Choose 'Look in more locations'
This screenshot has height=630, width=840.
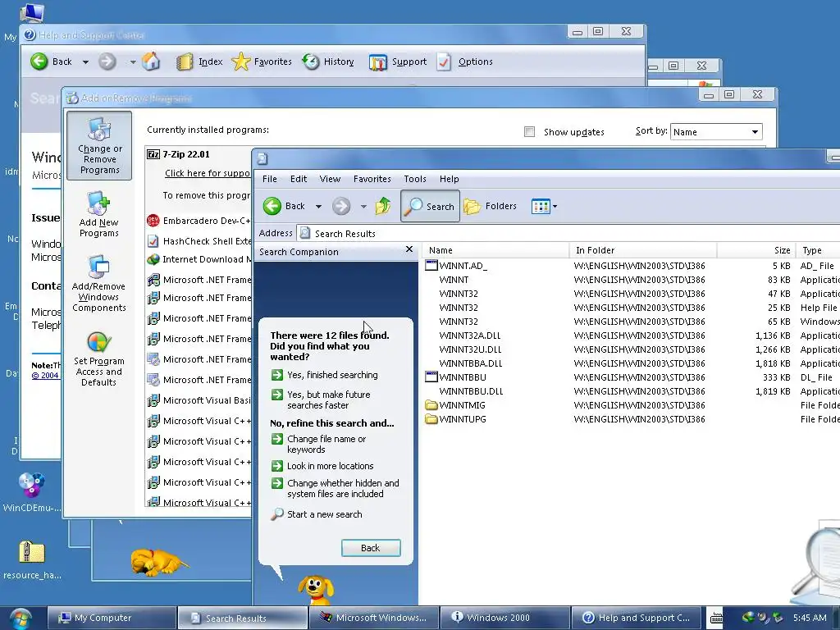pyautogui.click(x=322, y=466)
